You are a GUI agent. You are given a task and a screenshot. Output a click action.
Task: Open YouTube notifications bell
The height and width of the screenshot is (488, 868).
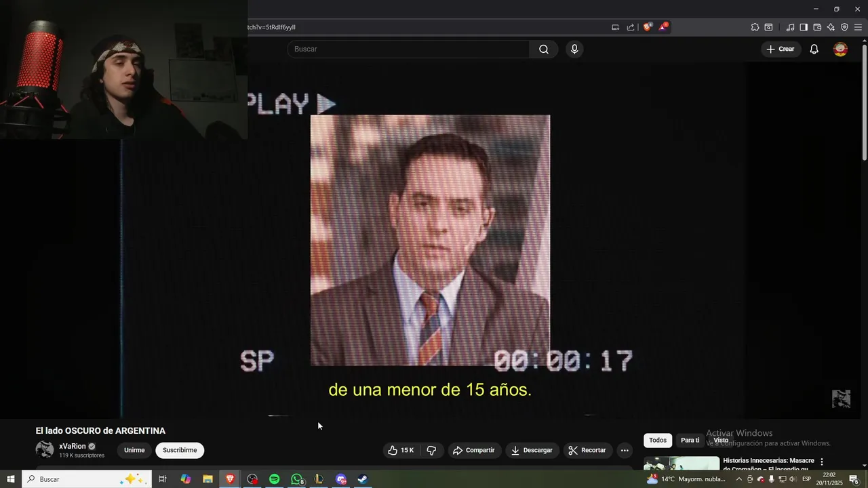pos(814,49)
